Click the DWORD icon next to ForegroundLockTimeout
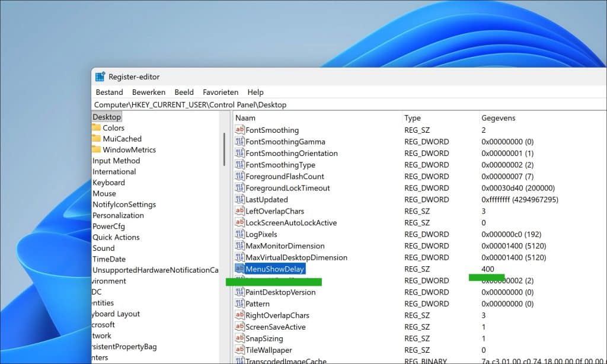This screenshot has height=364, width=607. click(x=239, y=188)
